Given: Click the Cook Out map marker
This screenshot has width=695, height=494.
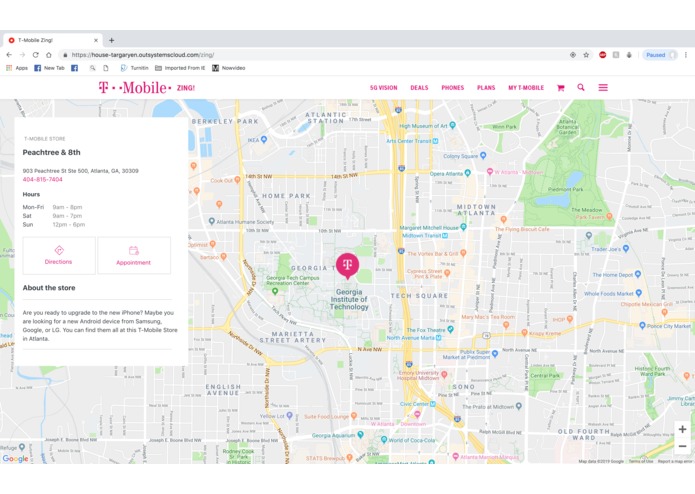Looking at the screenshot, I should pos(238,179).
